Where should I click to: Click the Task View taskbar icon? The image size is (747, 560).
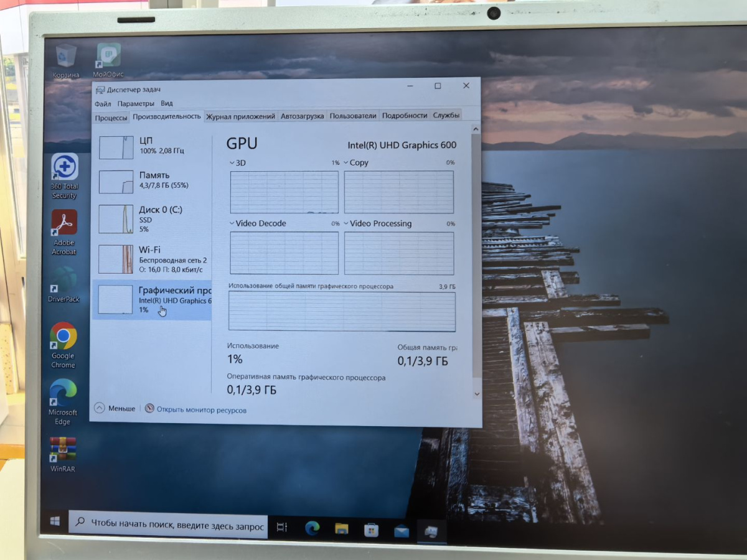tap(282, 527)
